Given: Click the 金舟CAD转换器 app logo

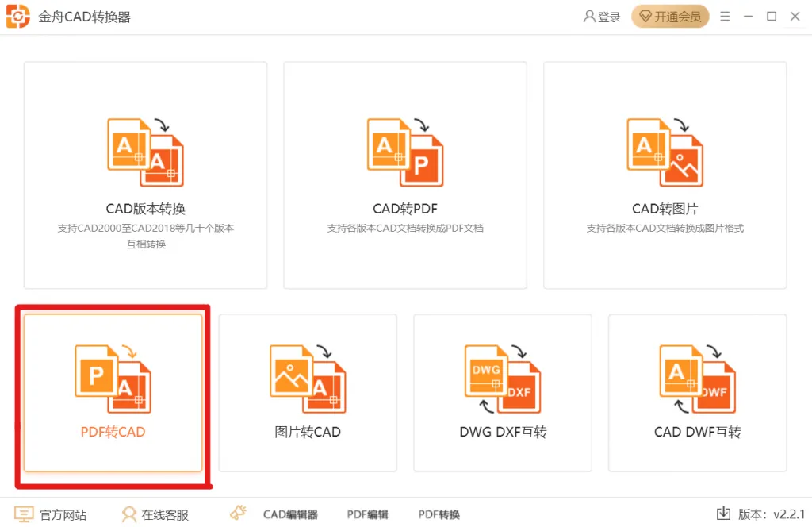Looking at the screenshot, I should (17, 17).
